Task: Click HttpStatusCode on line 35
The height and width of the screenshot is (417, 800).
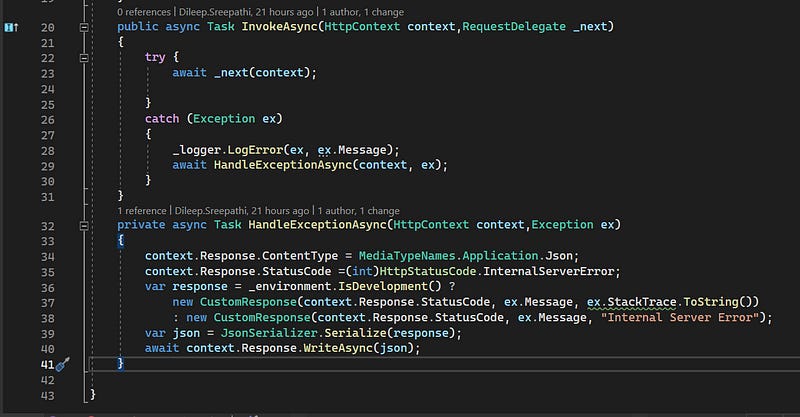Action: point(428,271)
